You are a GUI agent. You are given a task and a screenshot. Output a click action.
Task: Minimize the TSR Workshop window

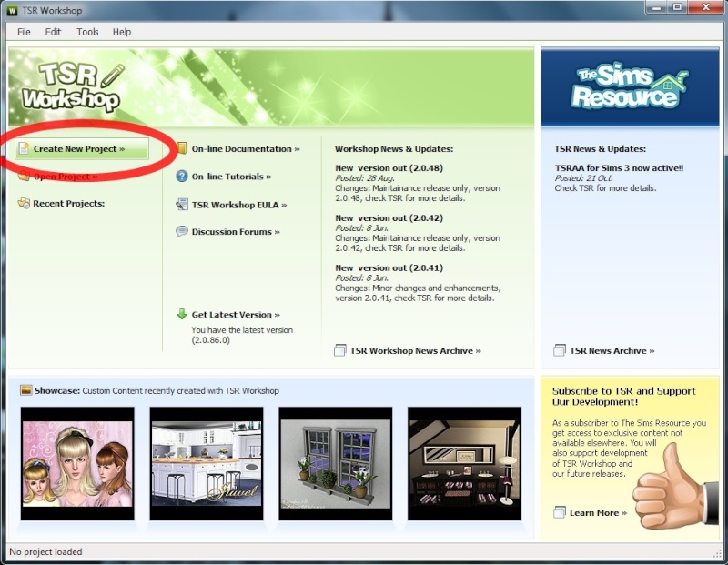[x=656, y=7]
